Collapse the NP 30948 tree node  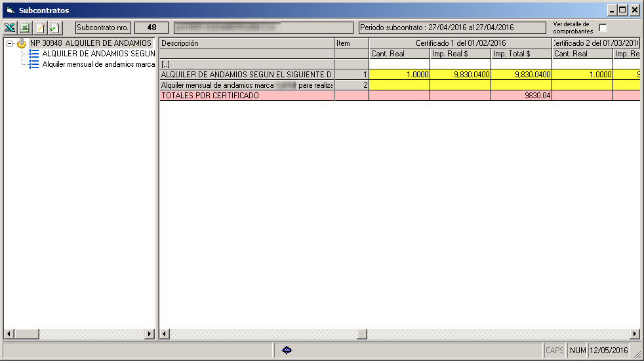pos(9,43)
